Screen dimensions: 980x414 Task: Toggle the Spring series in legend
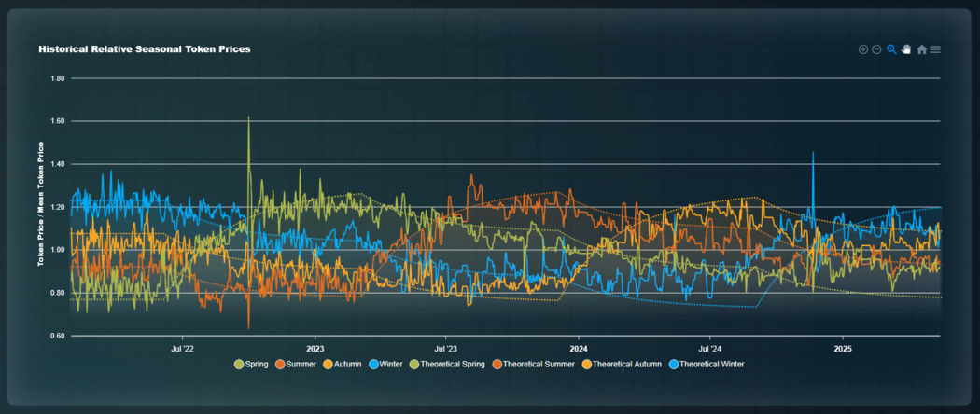[257, 364]
